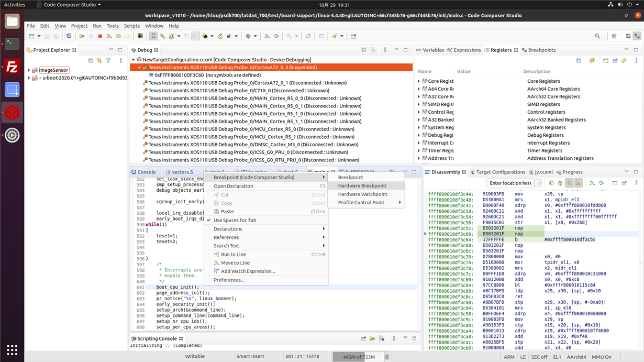Viewport: 644px width, 362px height.
Task: Click the Project Explorer filter icon
Action: 108,61
